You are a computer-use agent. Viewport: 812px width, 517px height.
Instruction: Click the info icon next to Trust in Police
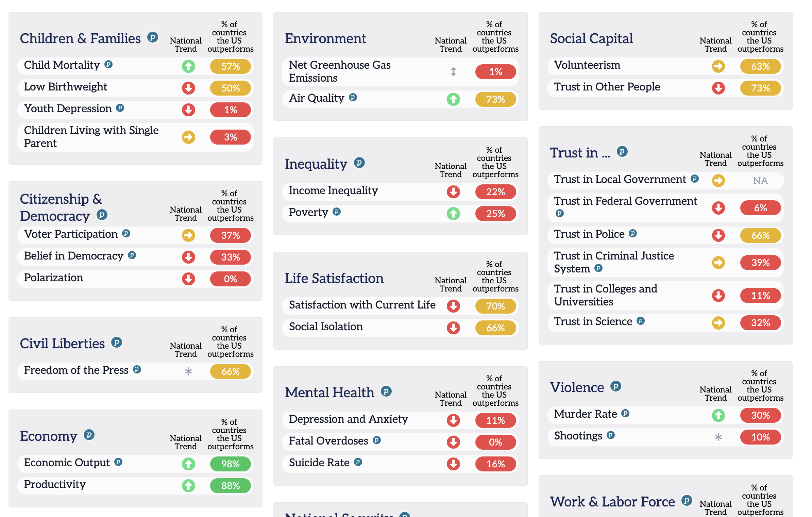tap(633, 233)
